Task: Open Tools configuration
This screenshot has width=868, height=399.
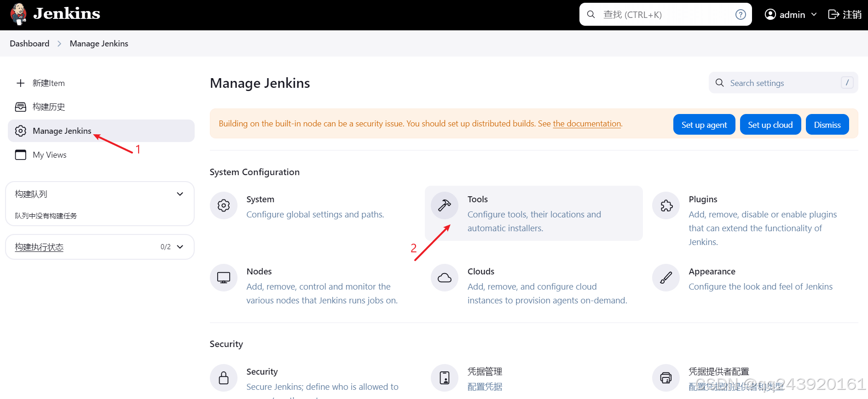Action: click(x=534, y=213)
